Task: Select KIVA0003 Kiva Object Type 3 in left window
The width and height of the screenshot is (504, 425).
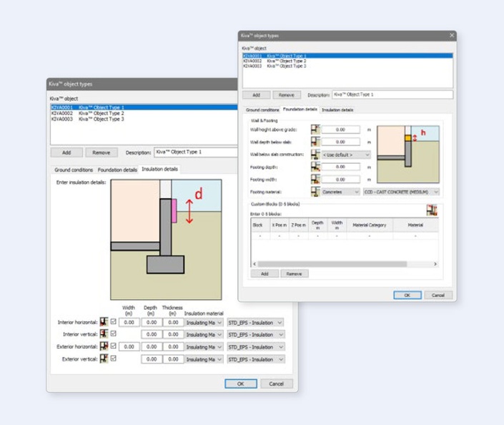Action: tap(144, 119)
